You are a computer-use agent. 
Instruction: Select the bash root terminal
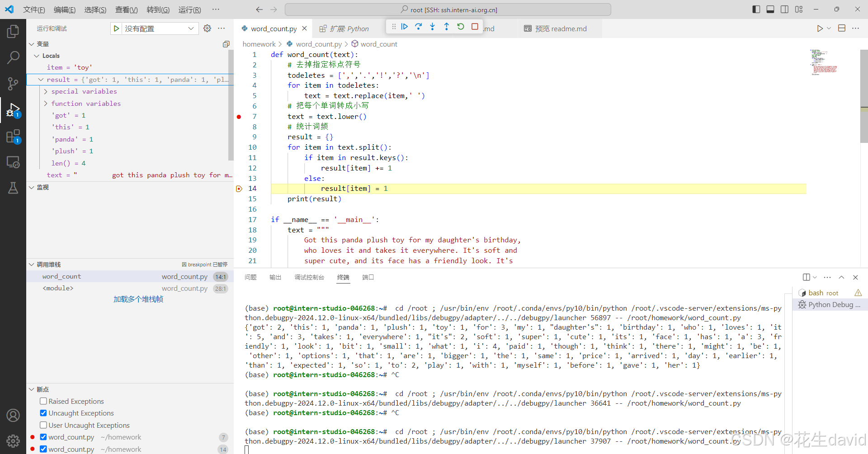(x=830, y=293)
